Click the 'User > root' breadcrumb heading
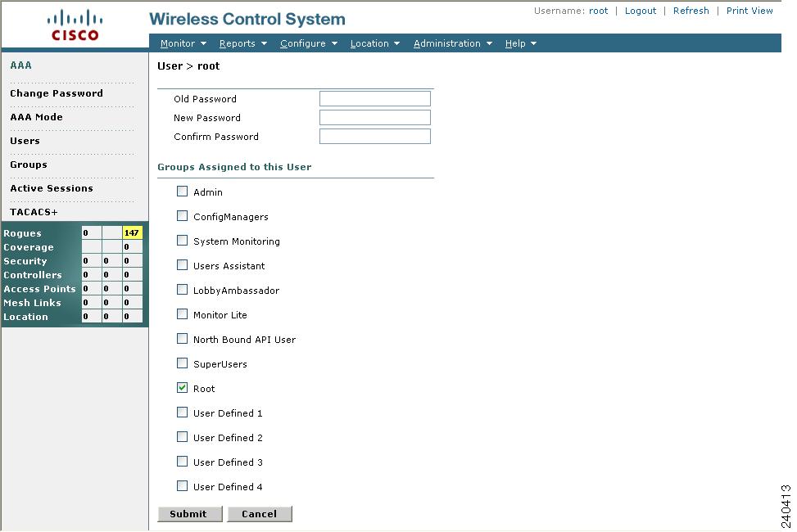The height and width of the screenshot is (532, 797). pyautogui.click(x=188, y=66)
